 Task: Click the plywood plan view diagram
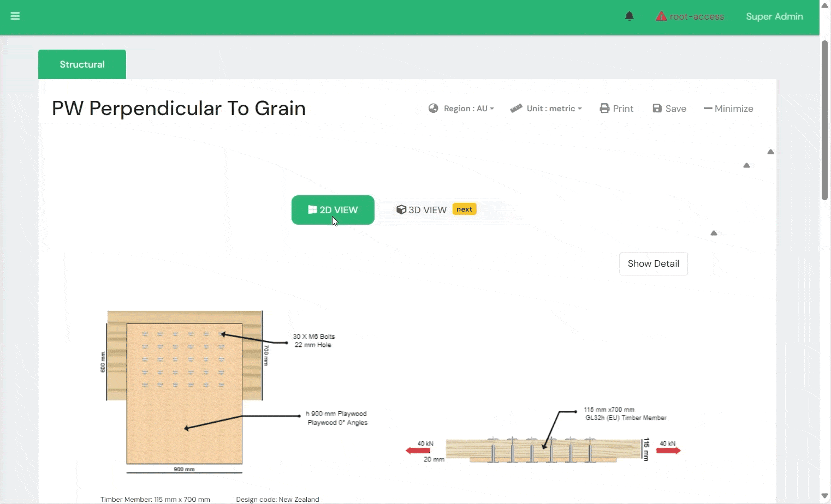(x=185, y=393)
